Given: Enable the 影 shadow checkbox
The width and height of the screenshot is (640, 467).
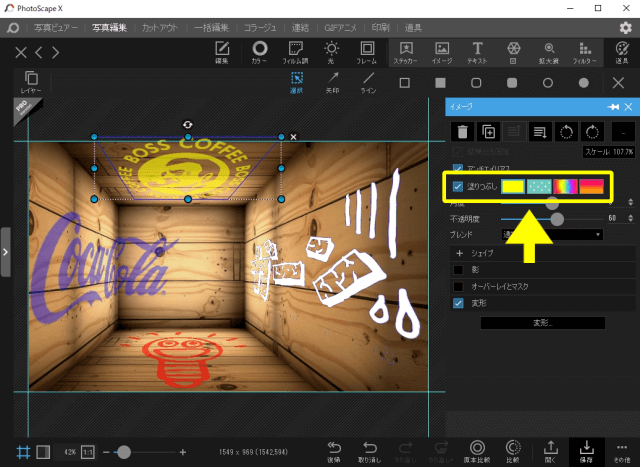Looking at the screenshot, I should click(458, 270).
